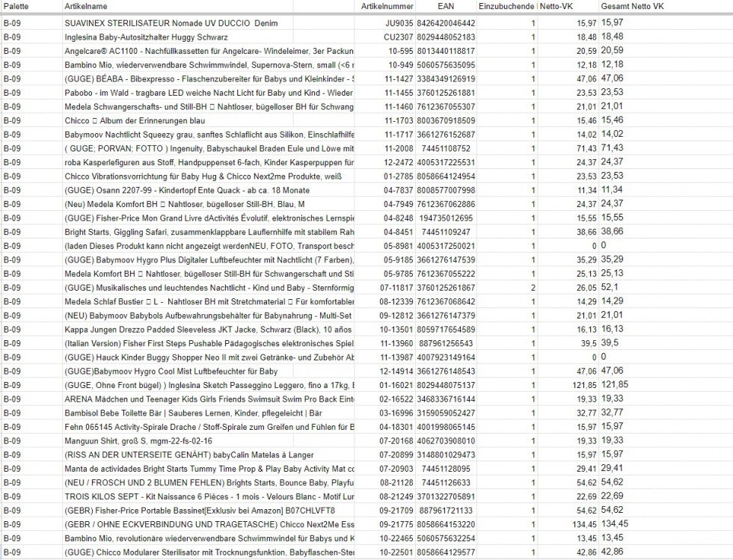Select the Chicco Next2Me OHNE ECKVERBINDUNG cell
Viewport: 733px width, 560px height.
pyautogui.click(x=209, y=524)
